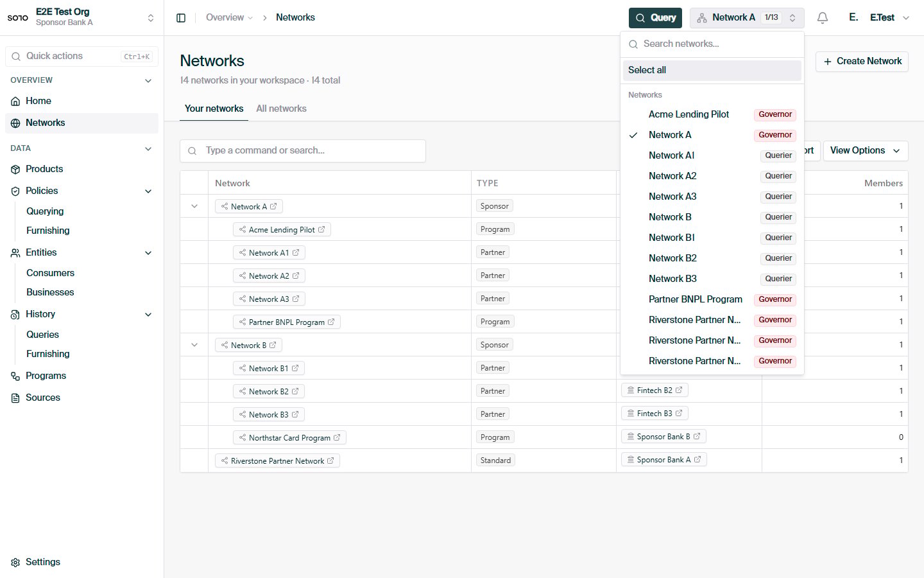Click the Overview breadcrumb
The height and width of the screenshot is (578, 924).
pyautogui.click(x=229, y=18)
